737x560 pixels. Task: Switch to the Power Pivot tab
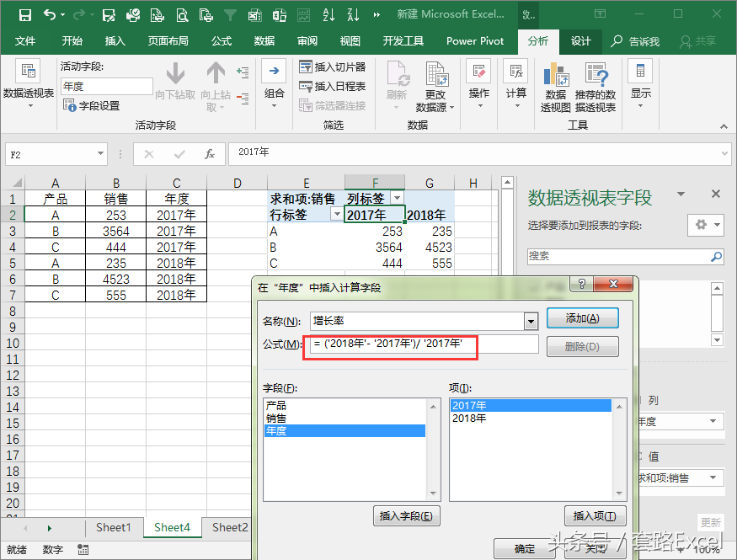click(x=475, y=41)
